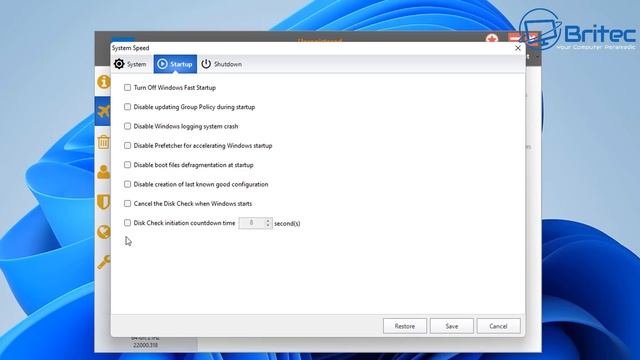The image size is (640, 360).
Task: Open the info sidebar icon in main window
Action: pyautogui.click(x=103, y=82)
